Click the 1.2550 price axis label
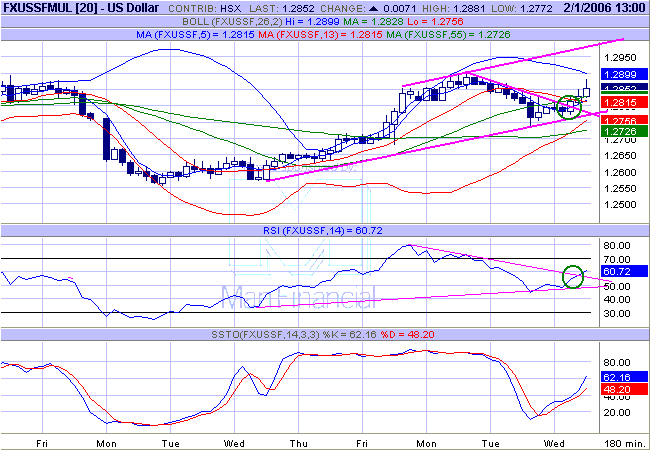Image resolution: width=650 pixels, height=450 pixels. click(x=620, y=189)
